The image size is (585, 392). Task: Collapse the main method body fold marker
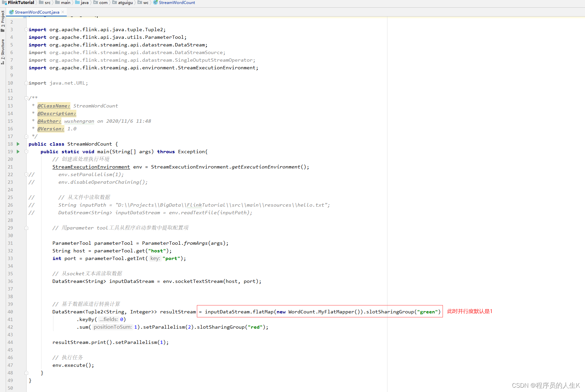click(26, 152)
